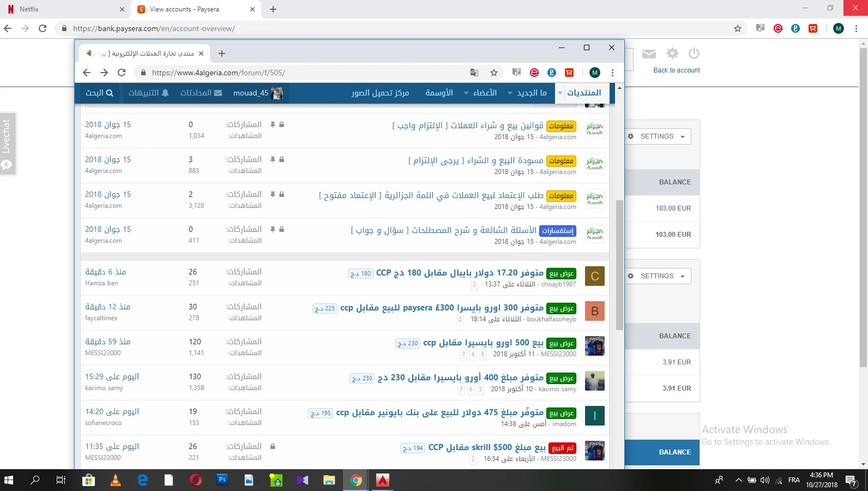
Task: Open the Paysera gear settings icon
Action: pos(672,53)
